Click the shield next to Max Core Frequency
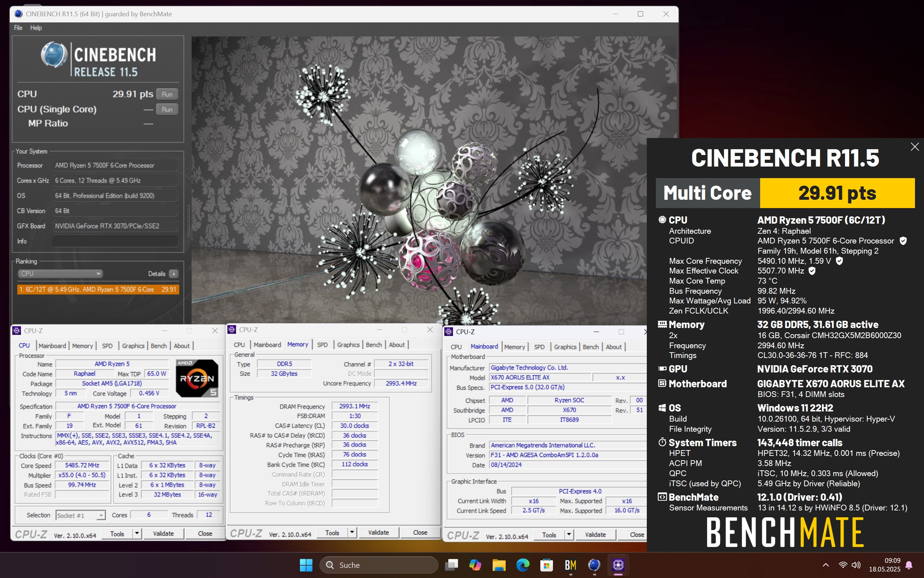Viewport: 924px width, 578px height. coord(839,261)
